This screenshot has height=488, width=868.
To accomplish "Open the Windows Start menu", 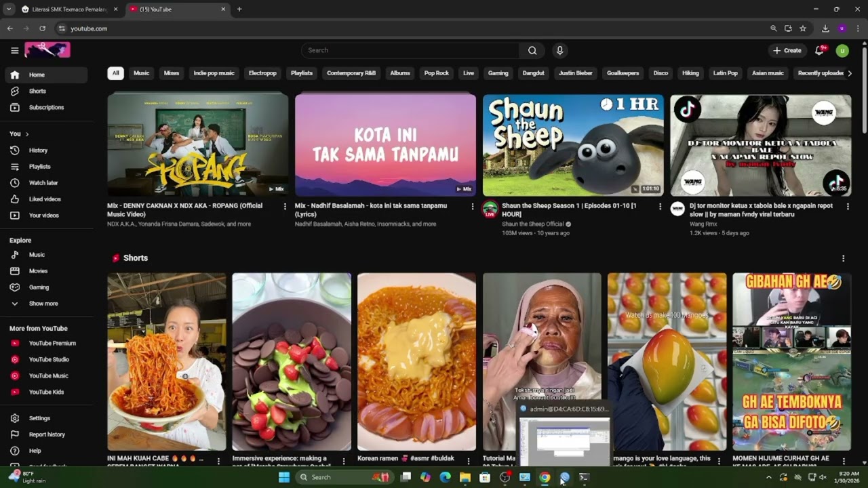I will [284, 477].
